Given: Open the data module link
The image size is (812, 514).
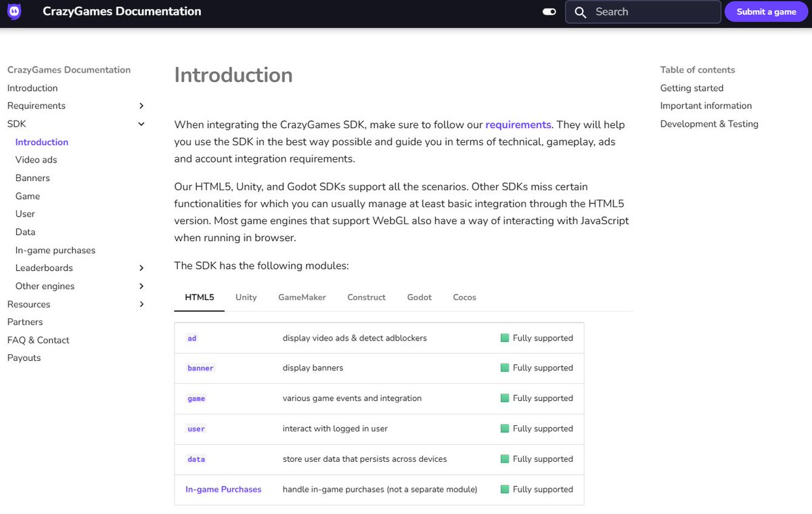Looking at the screenshot, I should click(196, 459).
